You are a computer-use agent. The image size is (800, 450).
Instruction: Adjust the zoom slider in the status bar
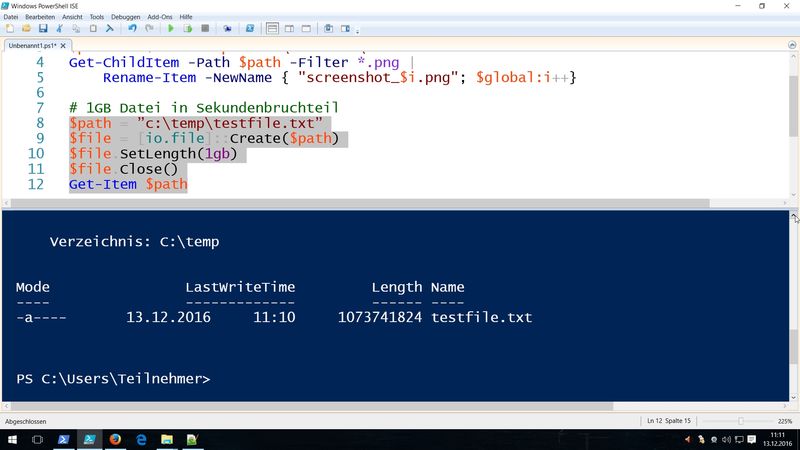point(741,421)
